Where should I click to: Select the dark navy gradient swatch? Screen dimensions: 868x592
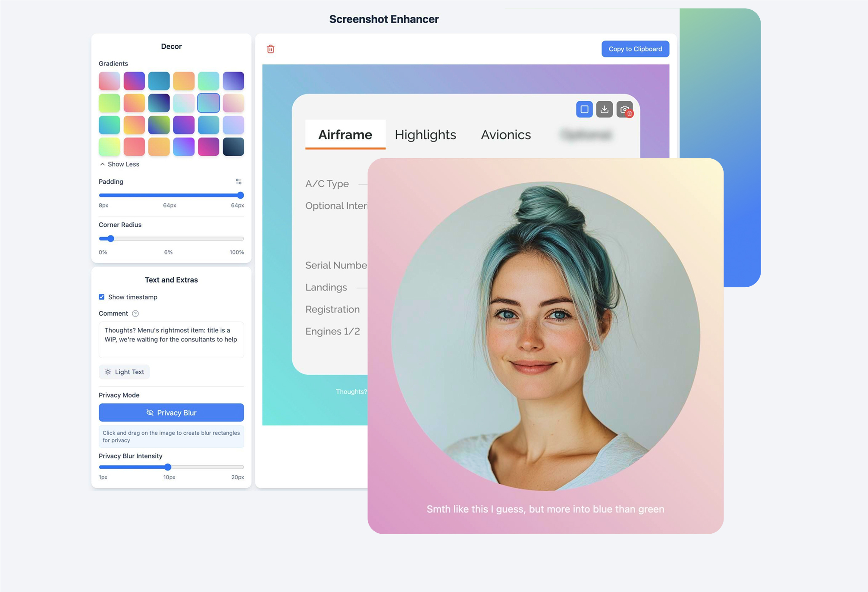(x=233, y=147)
